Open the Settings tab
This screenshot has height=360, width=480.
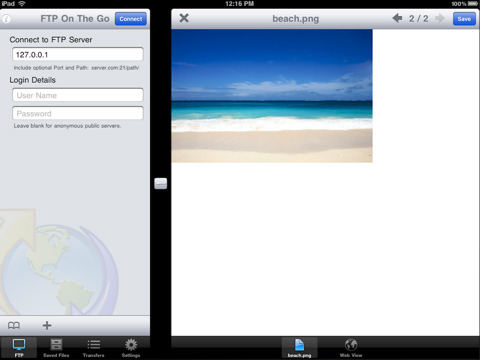[x=131, y=348]
